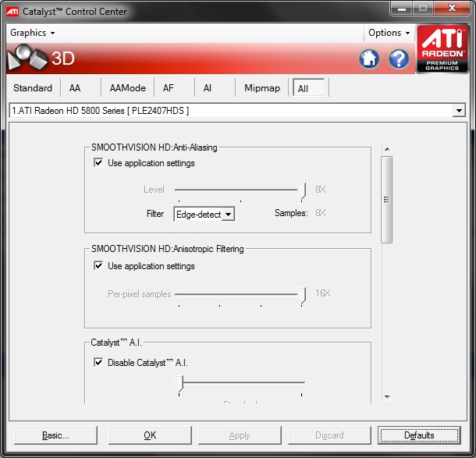Click the Catalyst A.I. slider handle

pyautogui.click(x=179, y=384)
